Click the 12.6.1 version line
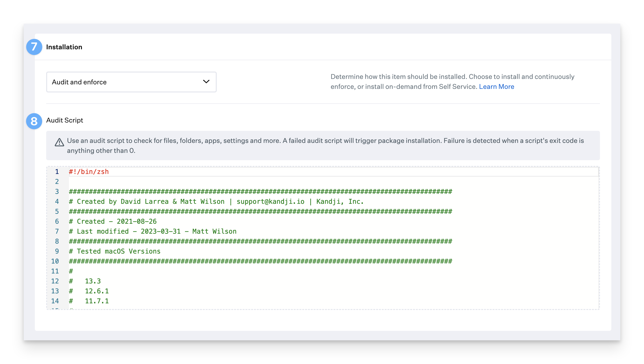The width and height of the screenshot is (644, 364). point(96,291)
